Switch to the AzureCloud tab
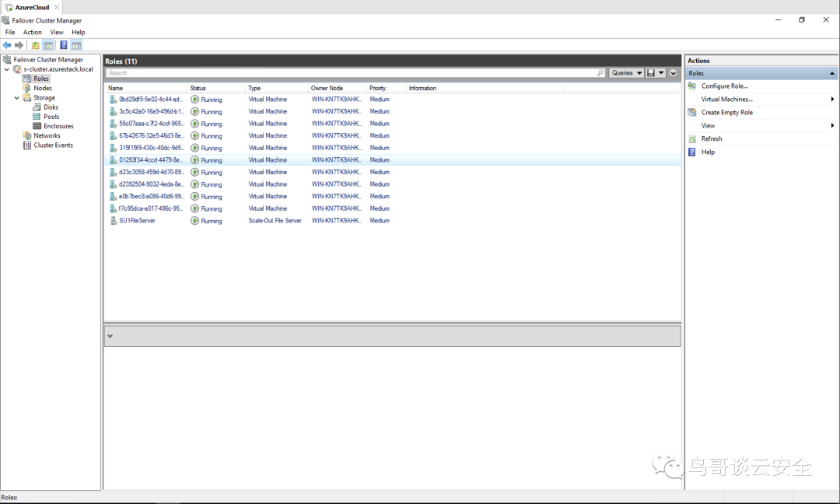840x504 pixels. (x=32, y=8)
